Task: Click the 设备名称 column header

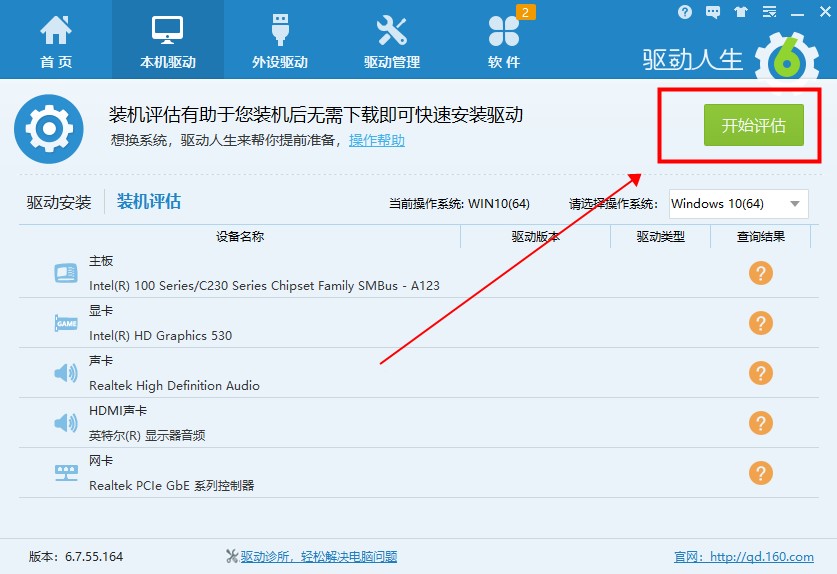Action: pos(240,237)
